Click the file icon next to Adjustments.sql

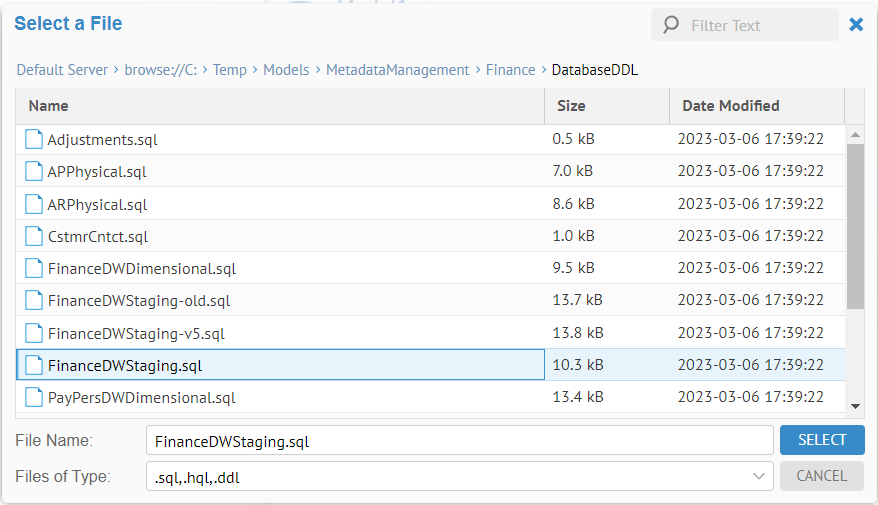[34, 140]
